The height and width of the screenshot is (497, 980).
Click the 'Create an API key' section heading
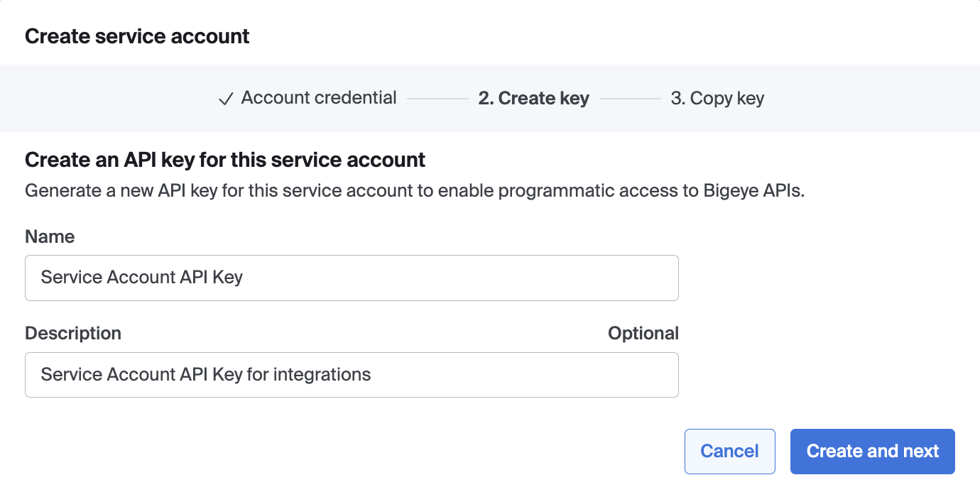click(225, 160)
